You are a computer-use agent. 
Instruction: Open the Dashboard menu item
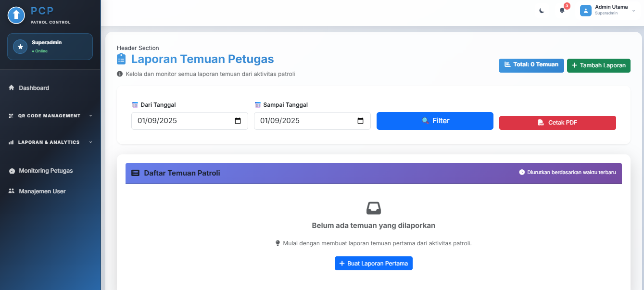(x=34, y=88)
